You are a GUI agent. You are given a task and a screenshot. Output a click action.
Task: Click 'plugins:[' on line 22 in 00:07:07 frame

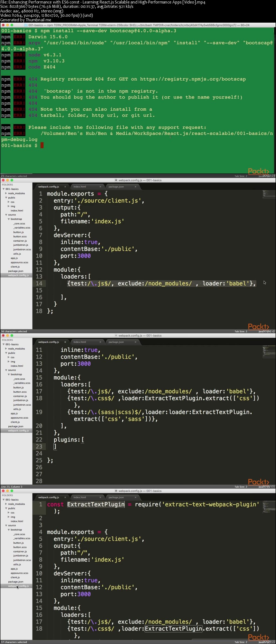click(x=69, y=440)
